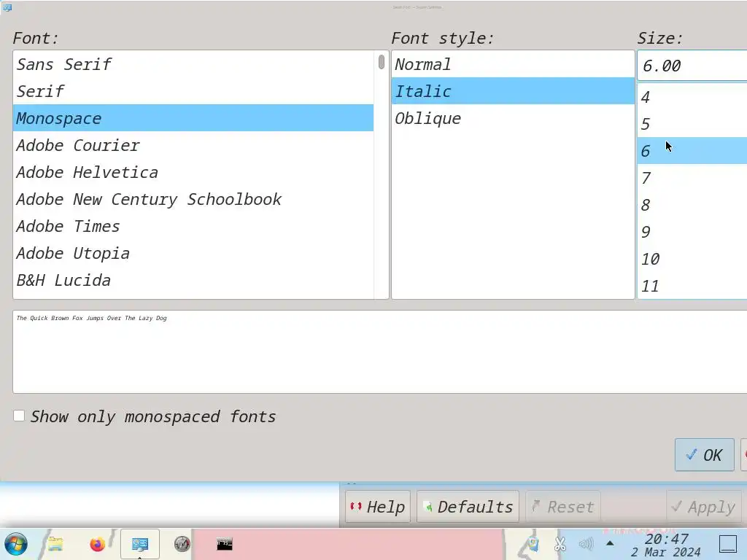Open the file manager from taskbar
Viewport: 747px width, 560px height.
(55, 544)
